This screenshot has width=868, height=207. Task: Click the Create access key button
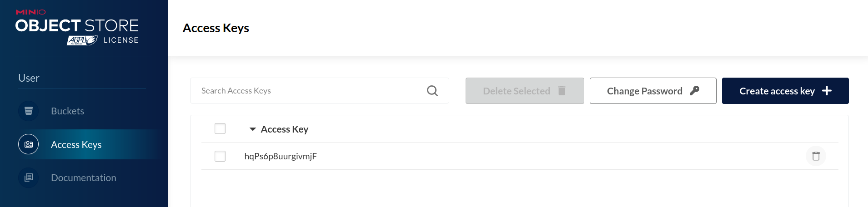pyautogui.click(x=785, y=91)
